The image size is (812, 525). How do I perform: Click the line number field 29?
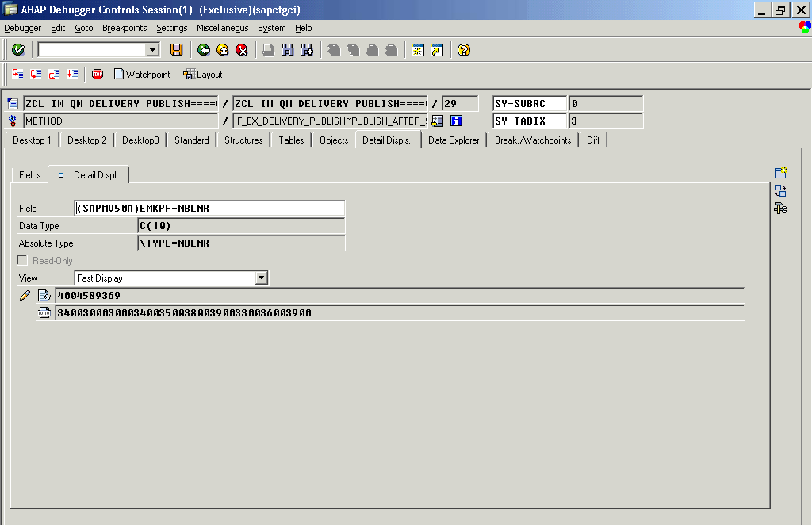461,104
